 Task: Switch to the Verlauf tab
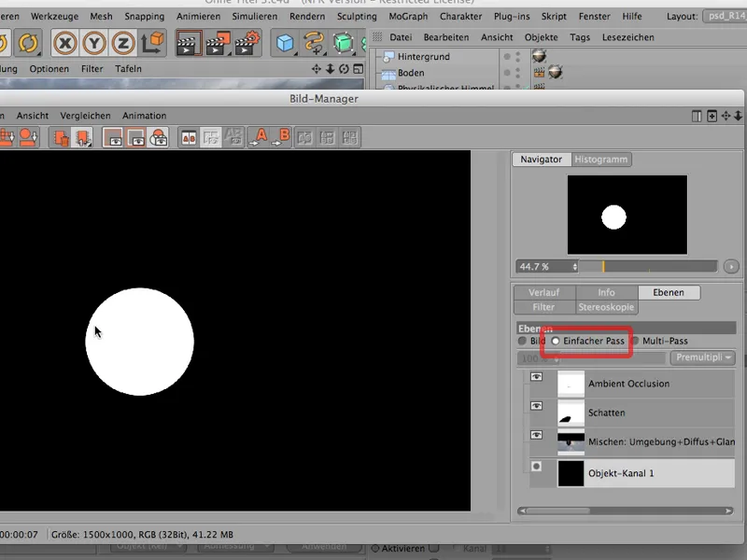tap(544, 292)
